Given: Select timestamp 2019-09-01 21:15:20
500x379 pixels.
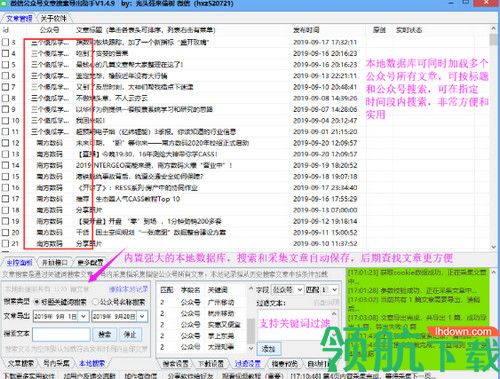Looking at the screenshot, I should 325,132.
